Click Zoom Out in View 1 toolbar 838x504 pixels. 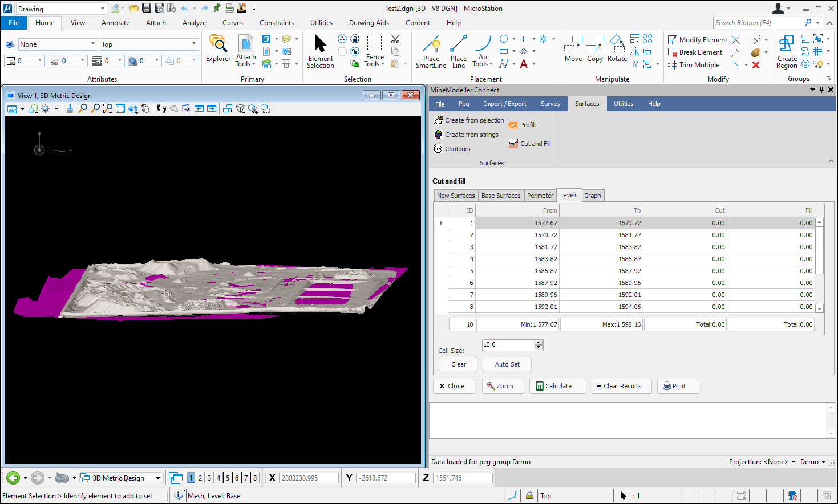(x=96, y=108)
